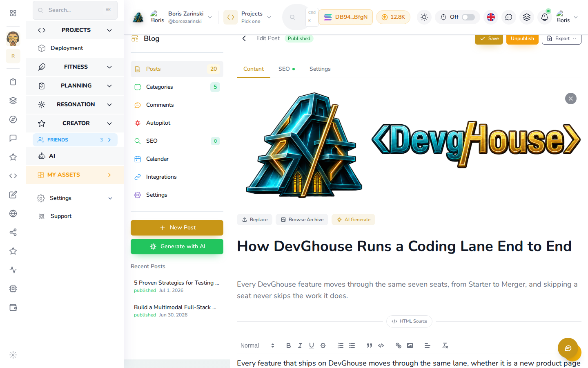Click the Unpublish button
Screen dimensions: 588x368
522,38
